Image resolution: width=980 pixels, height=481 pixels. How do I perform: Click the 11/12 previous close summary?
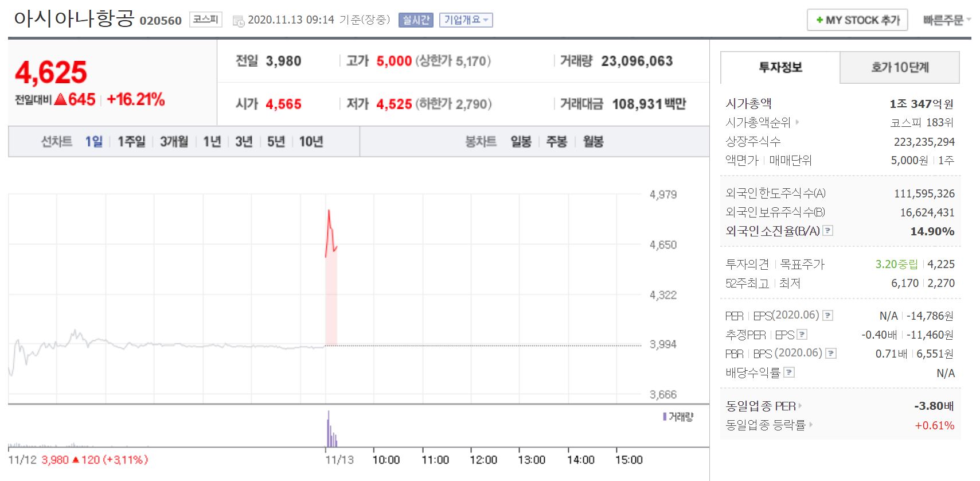tap(78, 460)
